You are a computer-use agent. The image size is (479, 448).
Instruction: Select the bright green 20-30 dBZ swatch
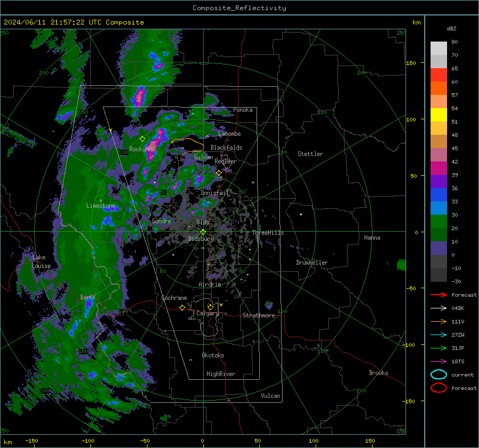click(x=439, y=221)
